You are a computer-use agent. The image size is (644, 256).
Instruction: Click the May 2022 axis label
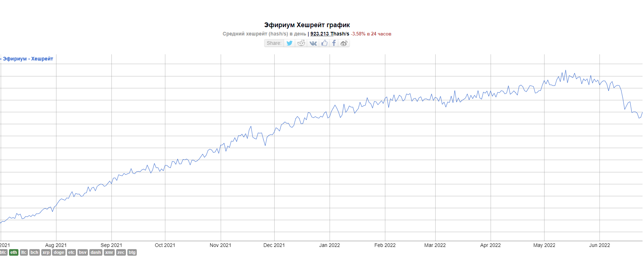click(x=544, y=245)
